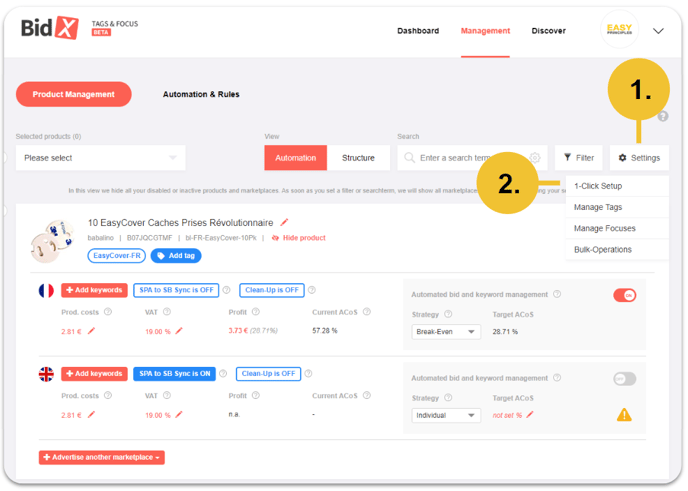The height and width of the screenshot is (491, 688).
Task: Open France VAT help icon
Action: 167,312
